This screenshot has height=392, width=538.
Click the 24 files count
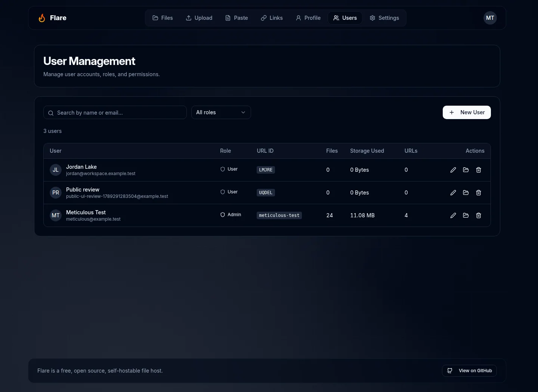(330, 215)
